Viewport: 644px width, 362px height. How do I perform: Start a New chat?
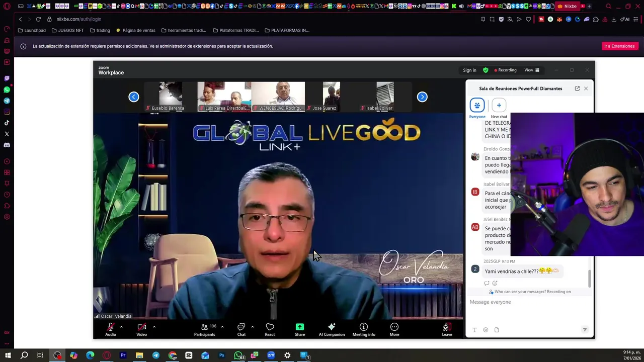click(x=499, y=109)
